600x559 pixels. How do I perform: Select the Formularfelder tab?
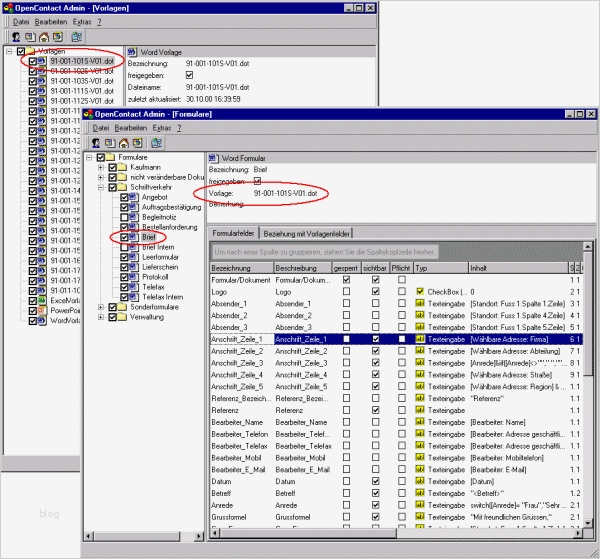coord(233,233)
